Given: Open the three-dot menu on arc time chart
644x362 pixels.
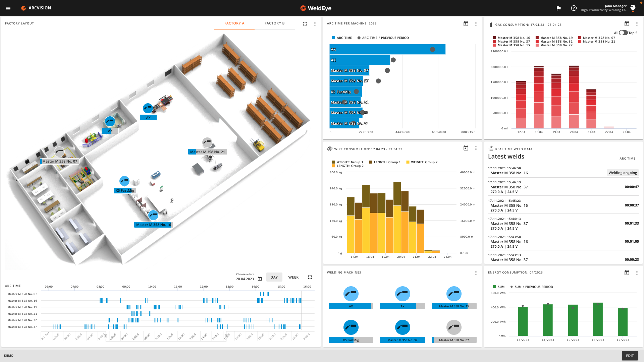Looking at the screenshot, I should tap(476, 24).
